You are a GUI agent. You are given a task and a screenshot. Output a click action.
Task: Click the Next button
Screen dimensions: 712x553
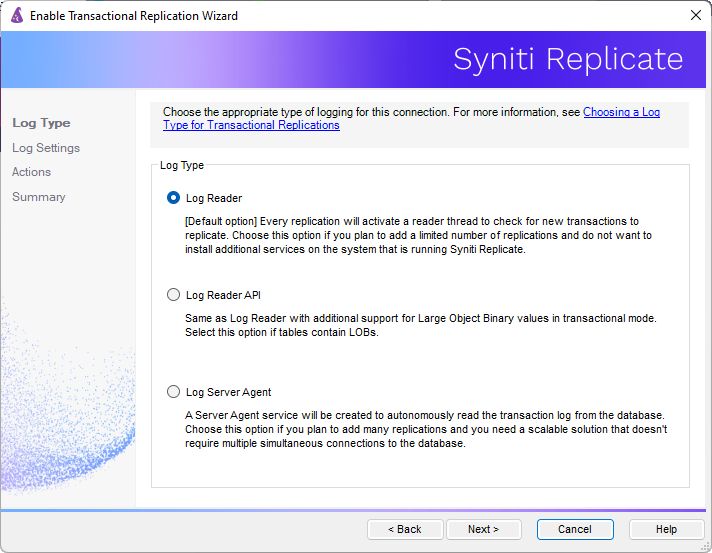coord(484,529)
